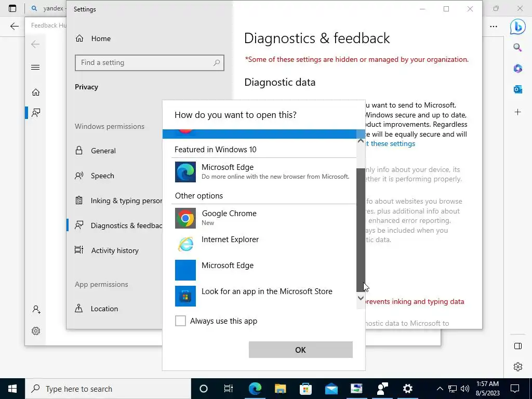Open Outlook in Edge sidebar
This screenshot has height=399, width=532.
click(x=517, y=89)
